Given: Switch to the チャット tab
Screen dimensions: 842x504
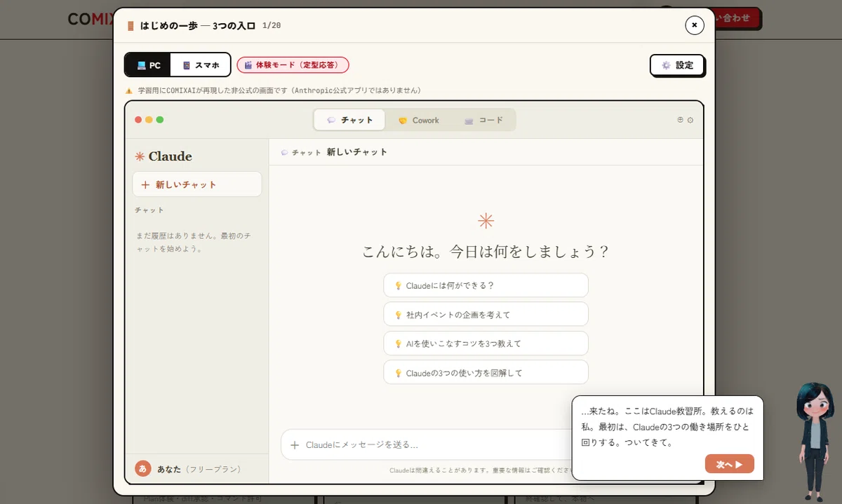Looking at the screenshot, I should [x=349, y=120].
